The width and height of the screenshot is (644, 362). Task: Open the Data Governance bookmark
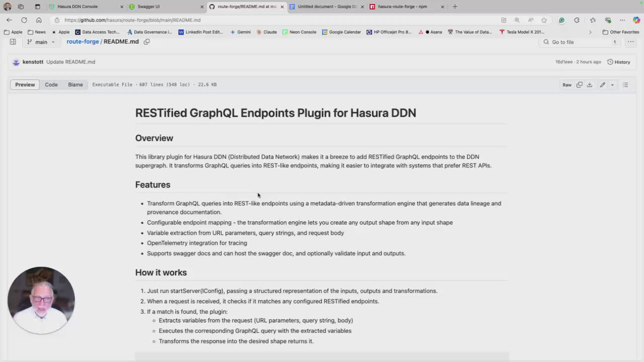pos(149,32)
